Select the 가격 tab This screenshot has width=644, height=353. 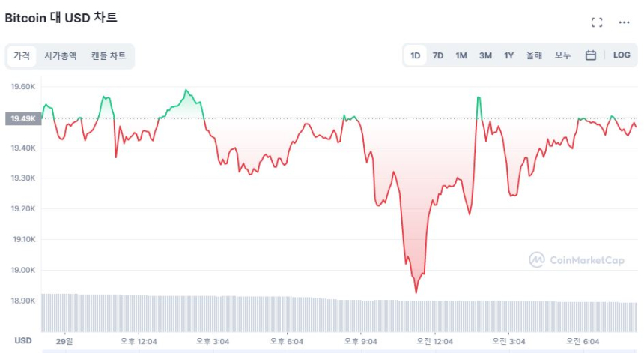pyautogui.click(x=21, y=56)
